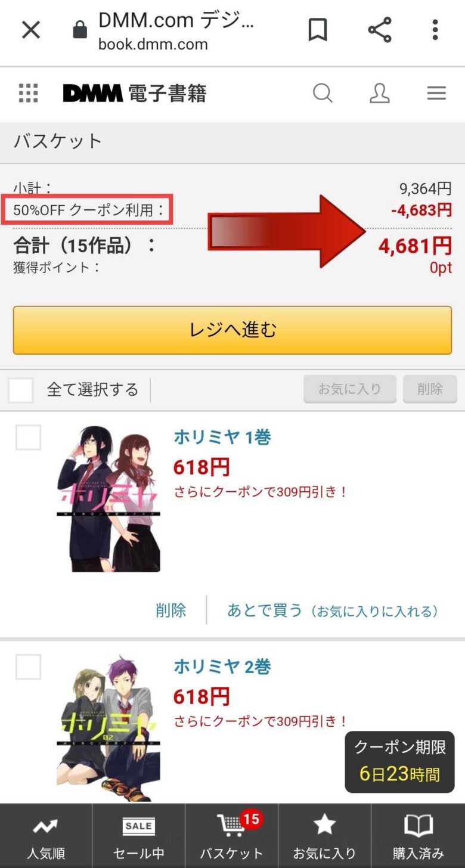Image resolution: width=465 pixels, height=868 pixels.
Task: Open the 人気順 tab in bottom bar
Action: [x=46, y=836]
